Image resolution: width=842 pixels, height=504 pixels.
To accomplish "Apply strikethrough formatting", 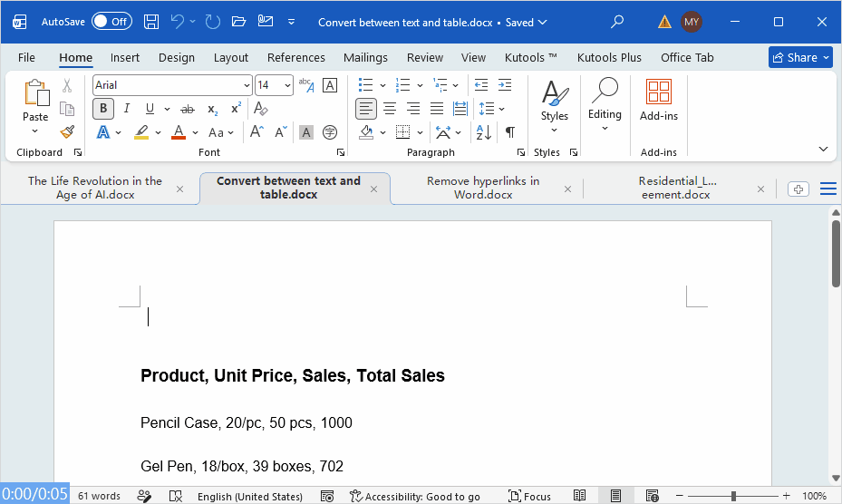I will (x=188, y=109).
